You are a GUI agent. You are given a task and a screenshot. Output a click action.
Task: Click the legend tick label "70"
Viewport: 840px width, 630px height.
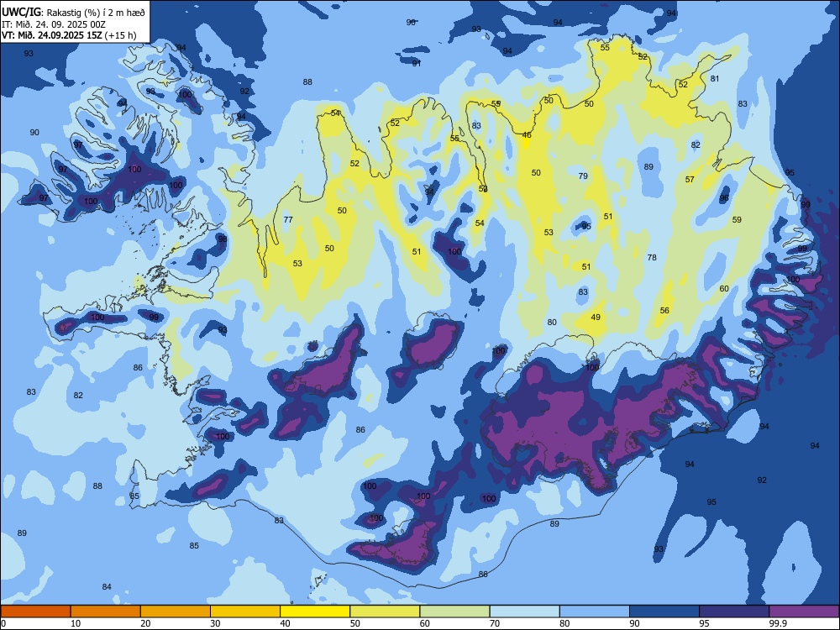click(x=495, y=623)
